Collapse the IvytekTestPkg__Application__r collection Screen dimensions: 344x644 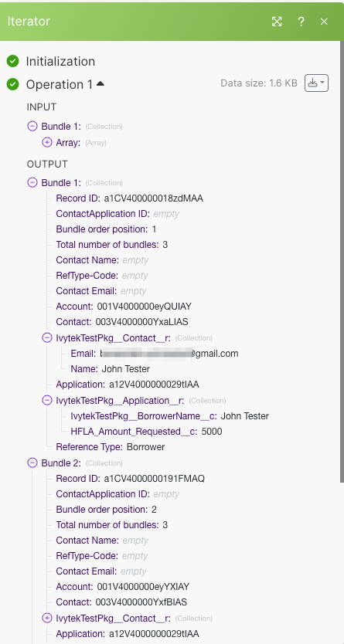47,400
